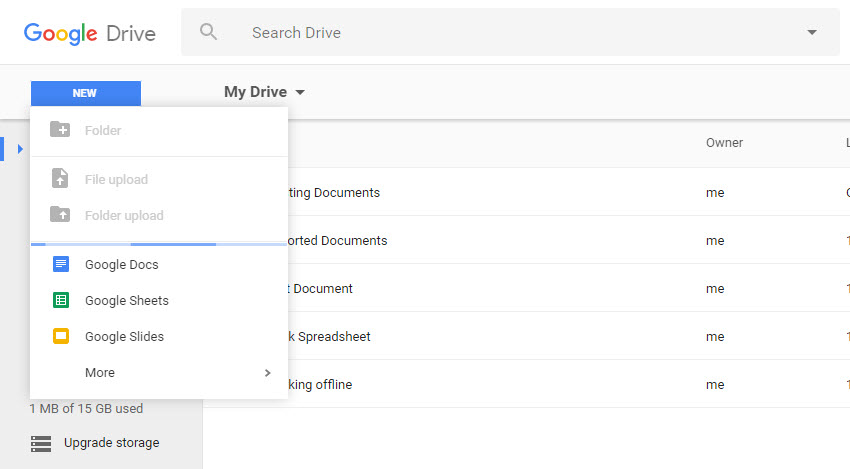The width and height of the screenshot is (850, 469).
Task: Open the My Drive dropdown
Action: point(265,92)
